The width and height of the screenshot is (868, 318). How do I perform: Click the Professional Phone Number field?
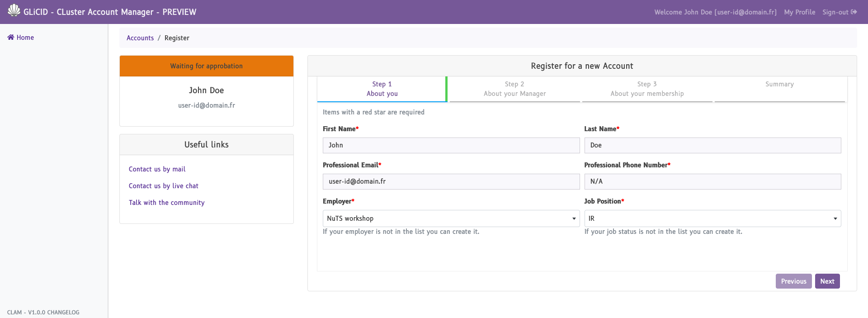coord(712,181)
